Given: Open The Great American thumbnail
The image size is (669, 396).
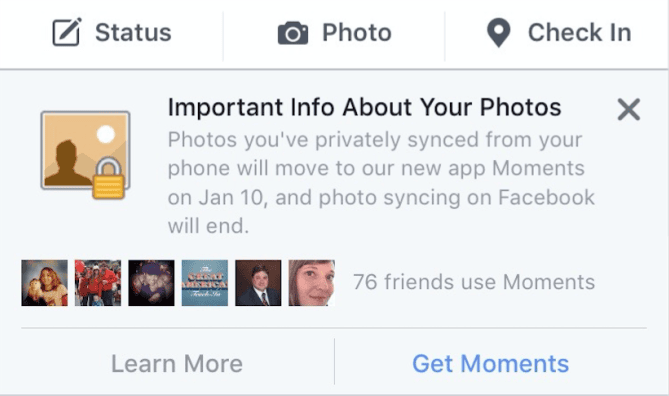Looking at the screenshot, I should [x=205, y=283].
